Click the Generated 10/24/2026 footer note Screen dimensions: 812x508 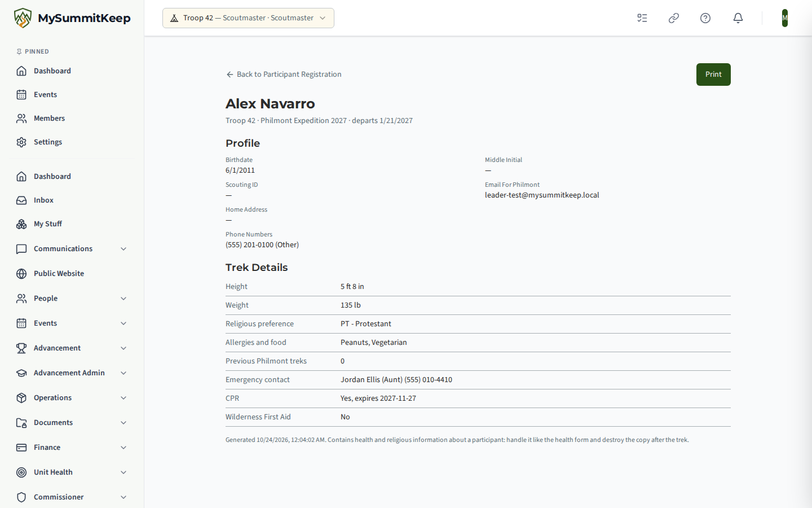click(x=457, y=440)
